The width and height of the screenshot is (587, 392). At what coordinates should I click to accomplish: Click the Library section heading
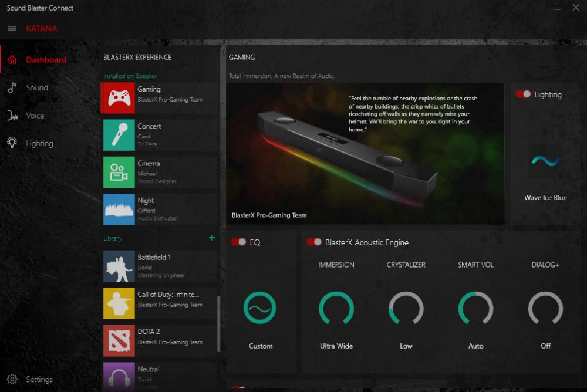(x=113, y=238)
